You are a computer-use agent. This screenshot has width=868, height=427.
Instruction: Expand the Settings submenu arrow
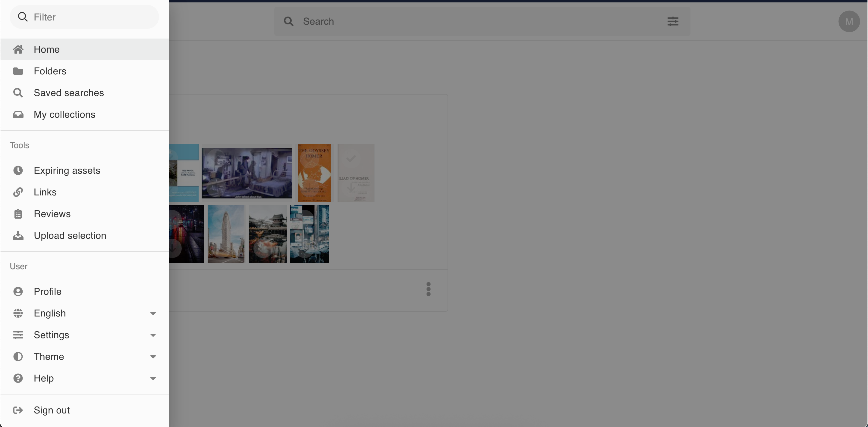pyautogui.click(x=153, y=335)
